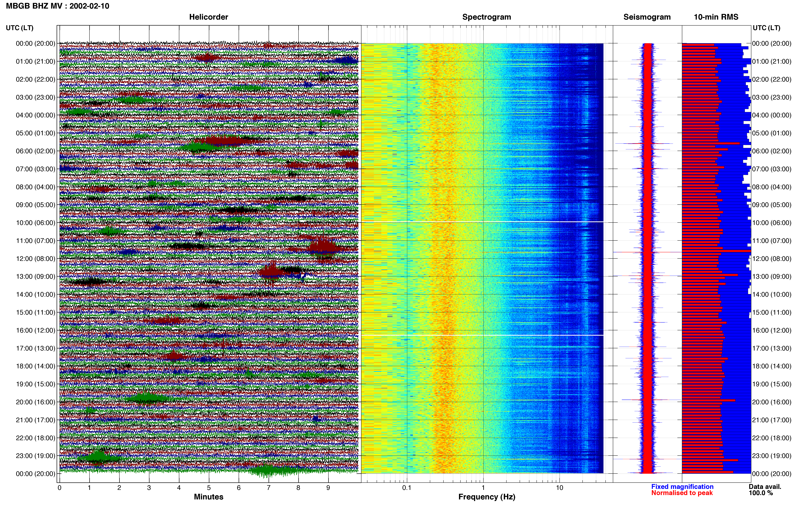Click the '100.0 %' availability value
812x508 pixels.
point(761,493)
